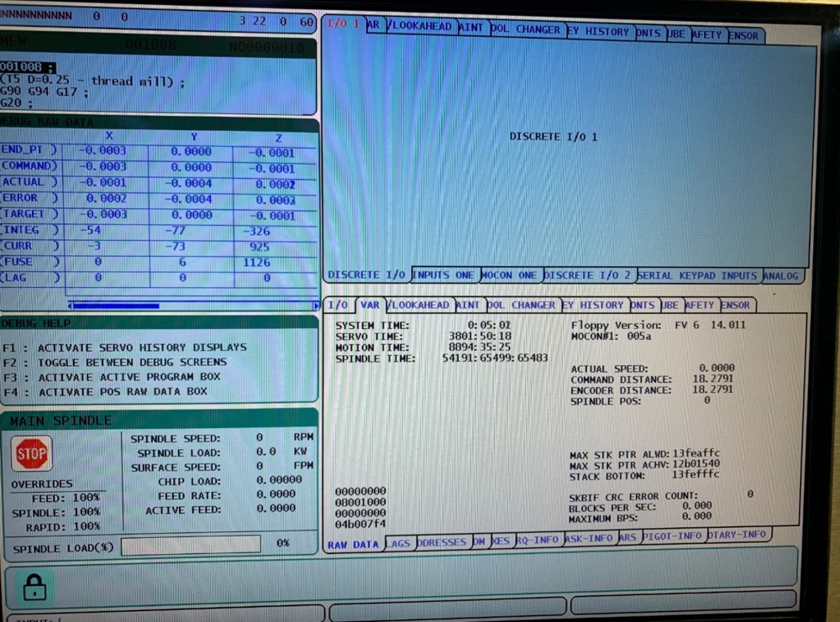
Task: Switch to the RAW DATA bottom tab
Action: (354, 544)
